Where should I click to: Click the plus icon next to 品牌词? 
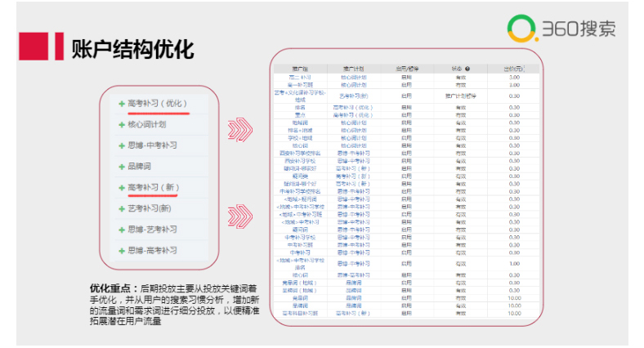[122, 167]
